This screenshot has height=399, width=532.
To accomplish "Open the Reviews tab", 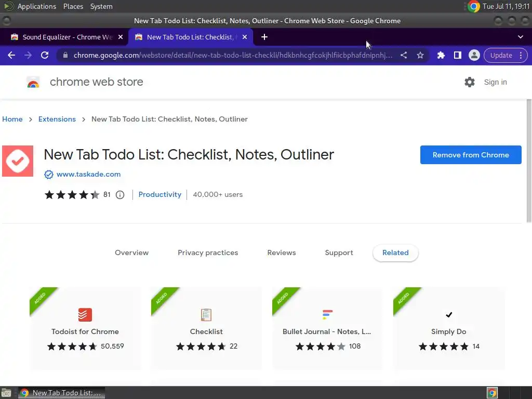I will click(x=282, y=253).
